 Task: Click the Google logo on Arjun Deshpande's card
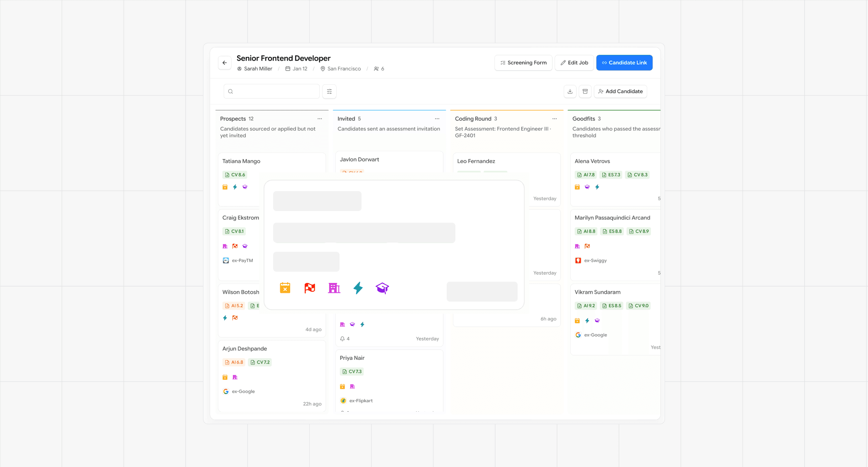[225, 391]
